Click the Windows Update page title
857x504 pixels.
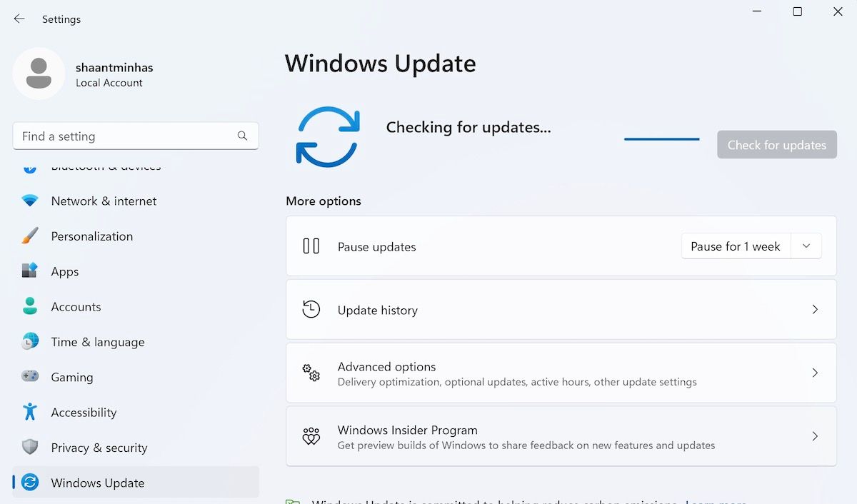tap(381, 64)
